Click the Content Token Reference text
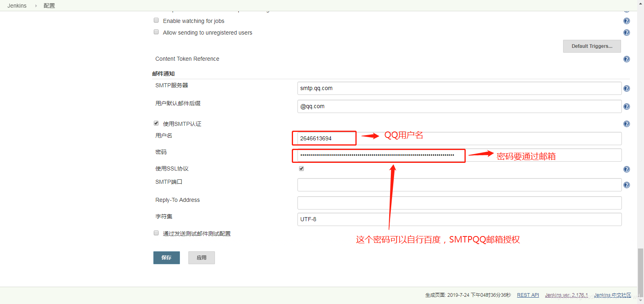644x304 pixels. [x=187, y=59]
